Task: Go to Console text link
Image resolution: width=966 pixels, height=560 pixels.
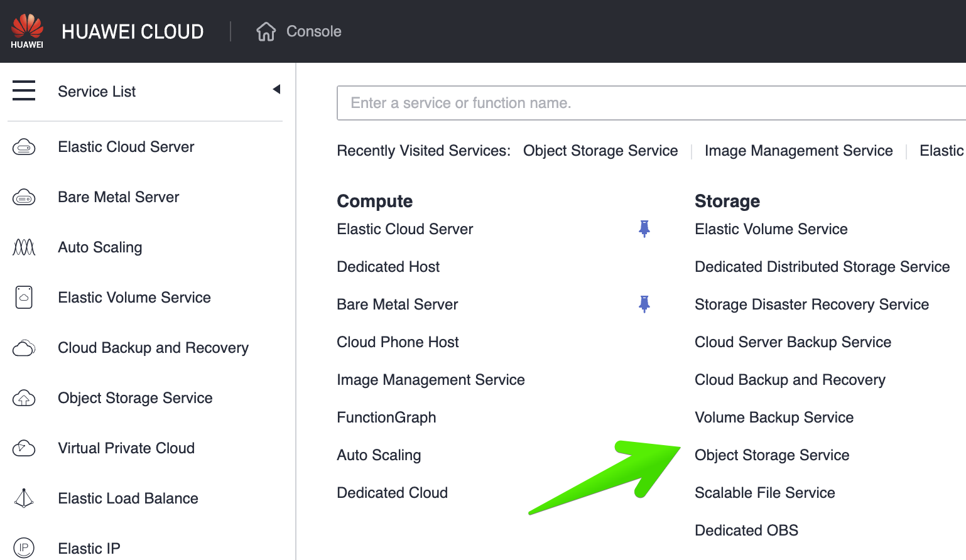Action: pyautogui.click(x=314, y=31)
